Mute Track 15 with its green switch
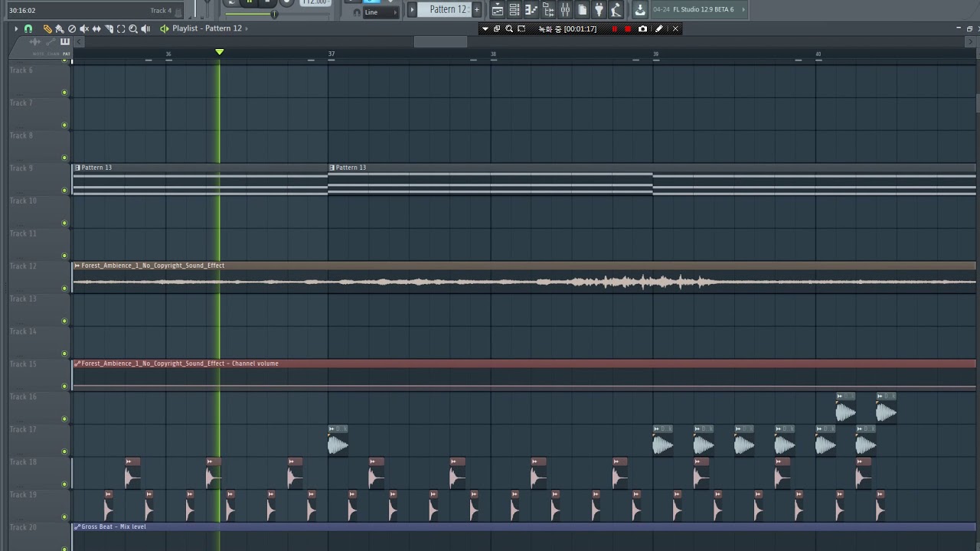This screenshot has height=551, width=980. click(64, 386)
